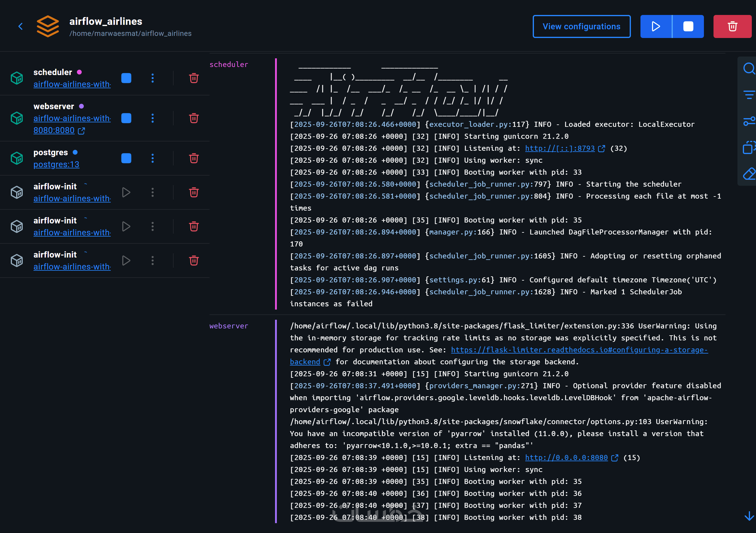Stop the scheduler container

(x=126, y=78)
